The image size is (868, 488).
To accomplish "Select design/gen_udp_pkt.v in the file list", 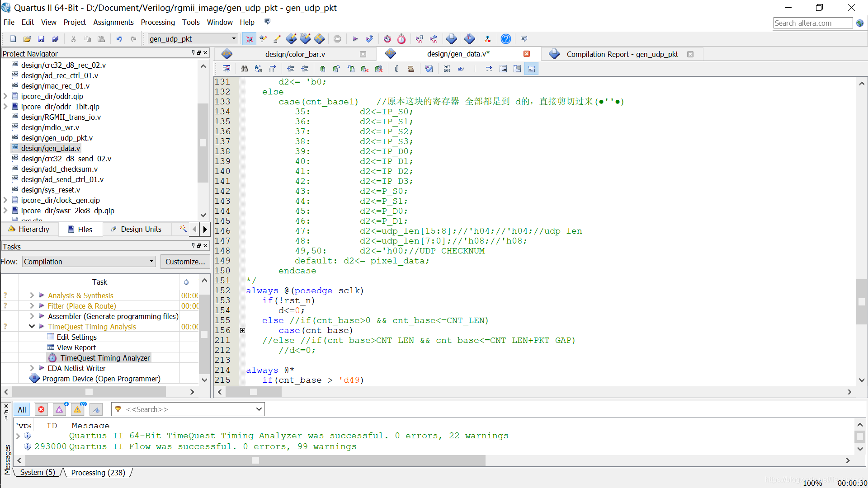I will [x=57, y=138].
